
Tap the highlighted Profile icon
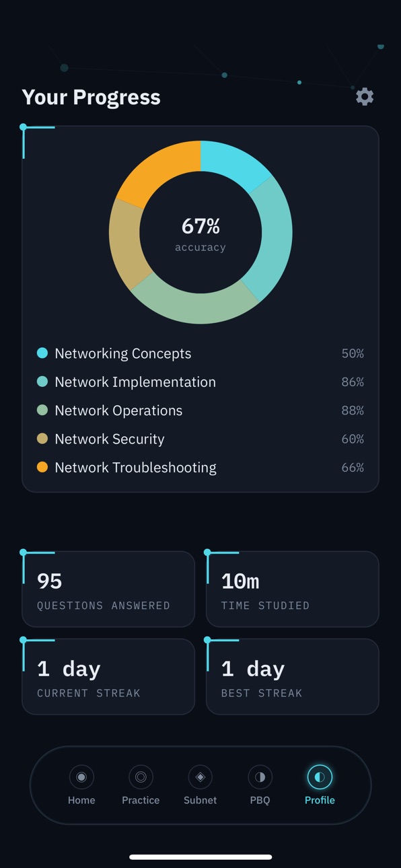point(320,776)
